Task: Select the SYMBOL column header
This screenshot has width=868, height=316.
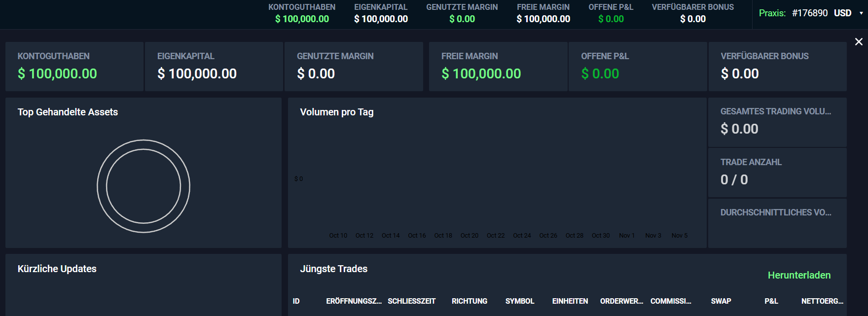Action: point(519,301)
